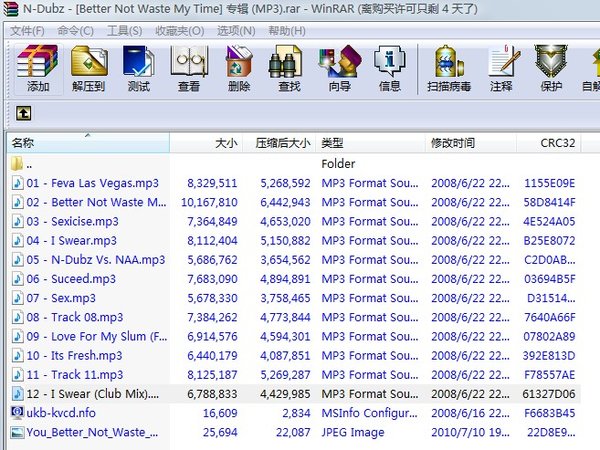This screenshot has height=450, width=600.
Task: Select file 11 - Track 11.mp3
Action: (x=75, y=374)
